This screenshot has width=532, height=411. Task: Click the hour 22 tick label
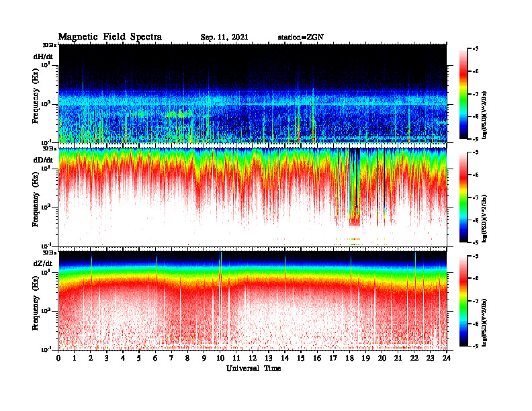[414, 358]
